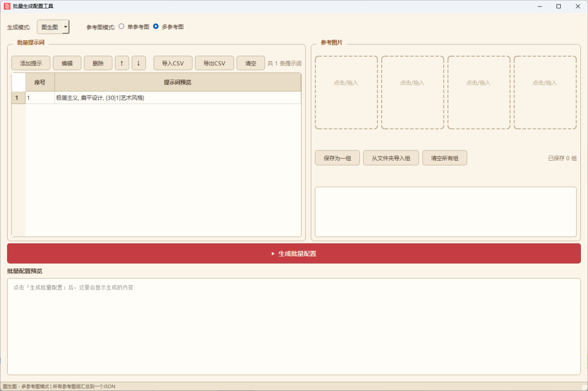This screenshot has height=391, width=588.
Task: Click the 删除 button
Action: click(x=98, y=63)
